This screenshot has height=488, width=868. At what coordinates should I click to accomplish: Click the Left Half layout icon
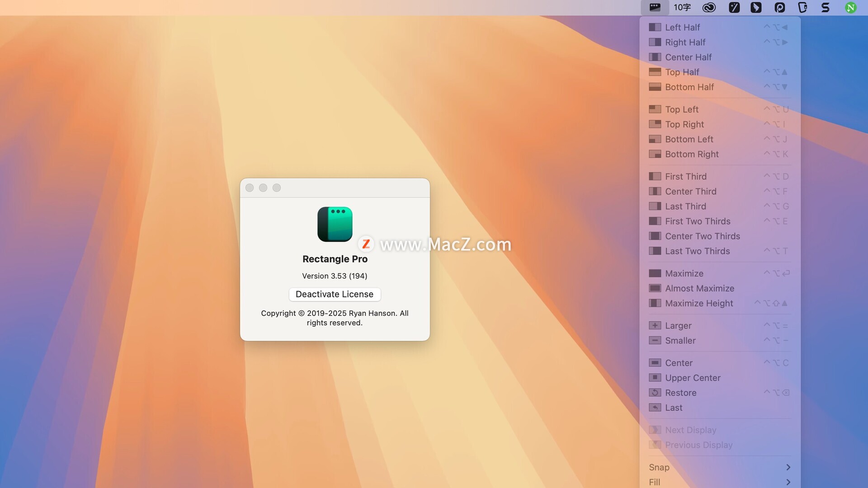(655, 27)
